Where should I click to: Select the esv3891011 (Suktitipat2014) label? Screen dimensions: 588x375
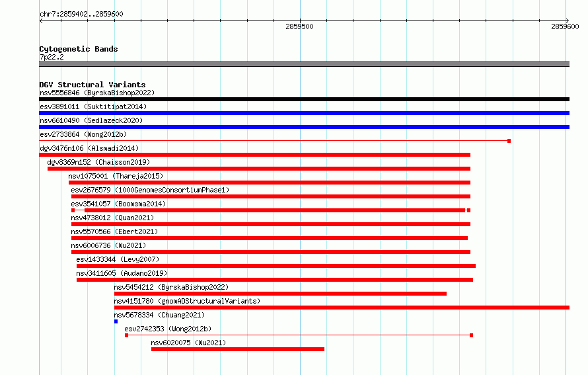click(x=93, y=106)
